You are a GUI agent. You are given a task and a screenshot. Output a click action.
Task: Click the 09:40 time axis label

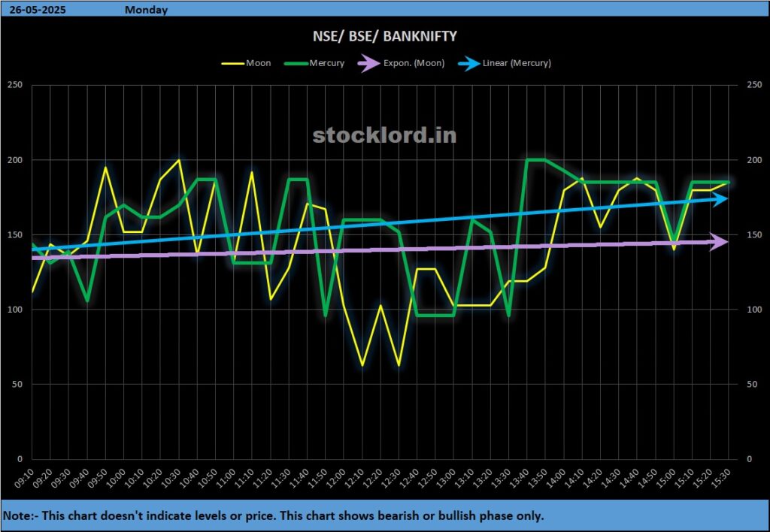click(80, 478)
